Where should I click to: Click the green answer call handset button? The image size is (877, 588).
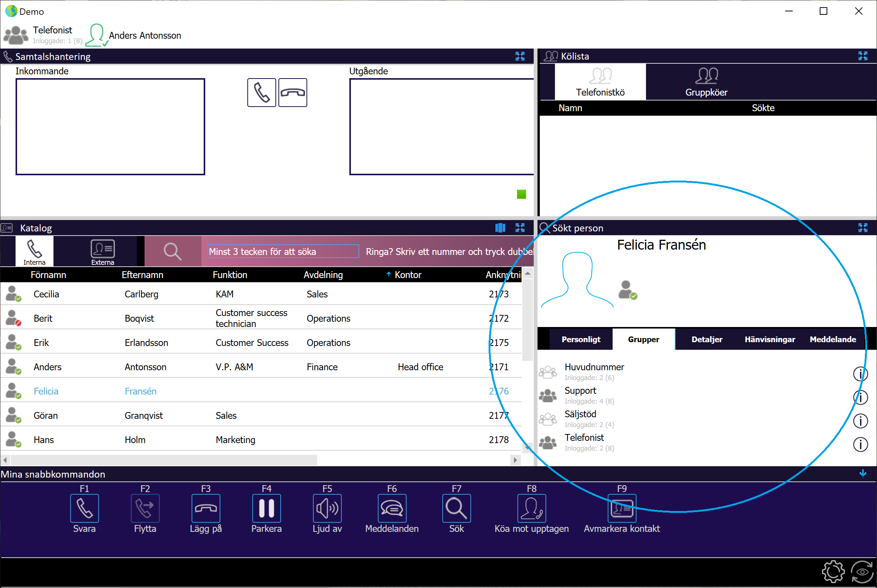(261, 93)
